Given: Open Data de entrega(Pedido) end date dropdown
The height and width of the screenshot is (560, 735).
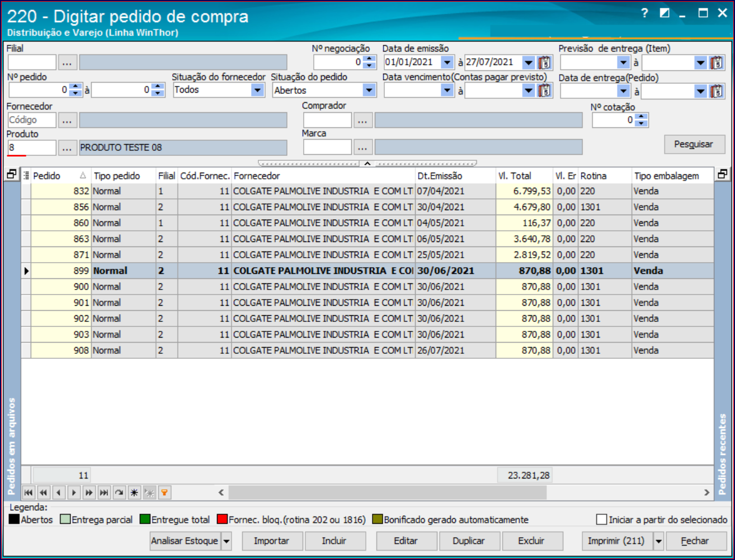Looking at the screenshot, I should tap(701, 90).
